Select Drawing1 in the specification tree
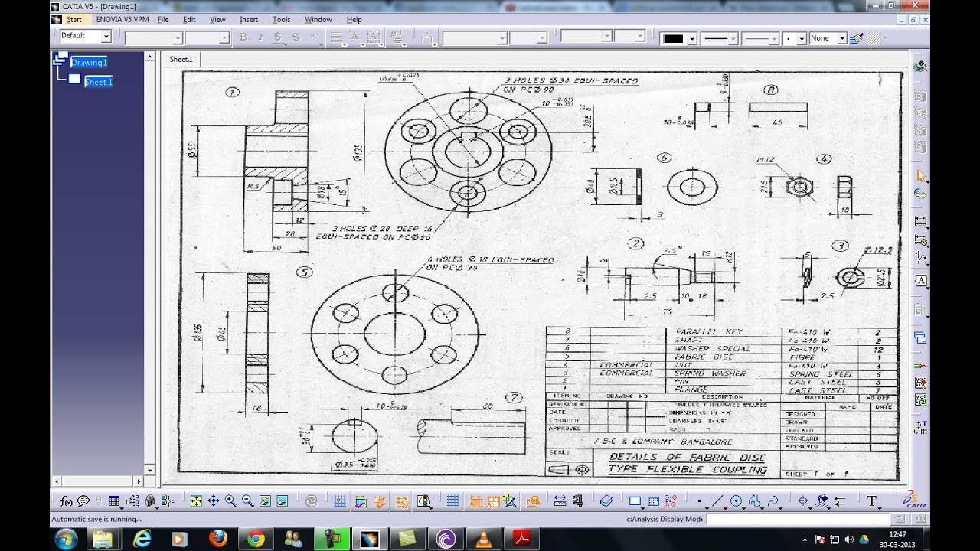This screenshot has width=980, height=551. click(x=89, y=62)
